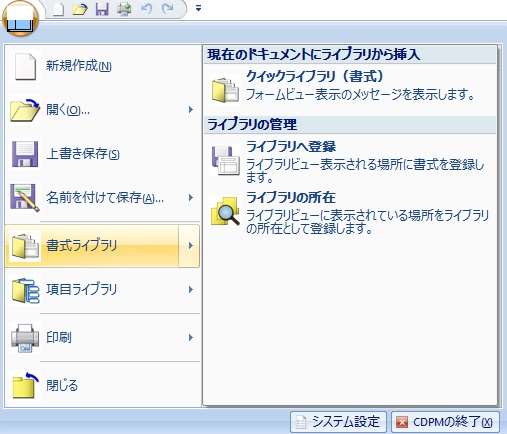Click the save floppy icon in quick access toolbar

point(102,9)
